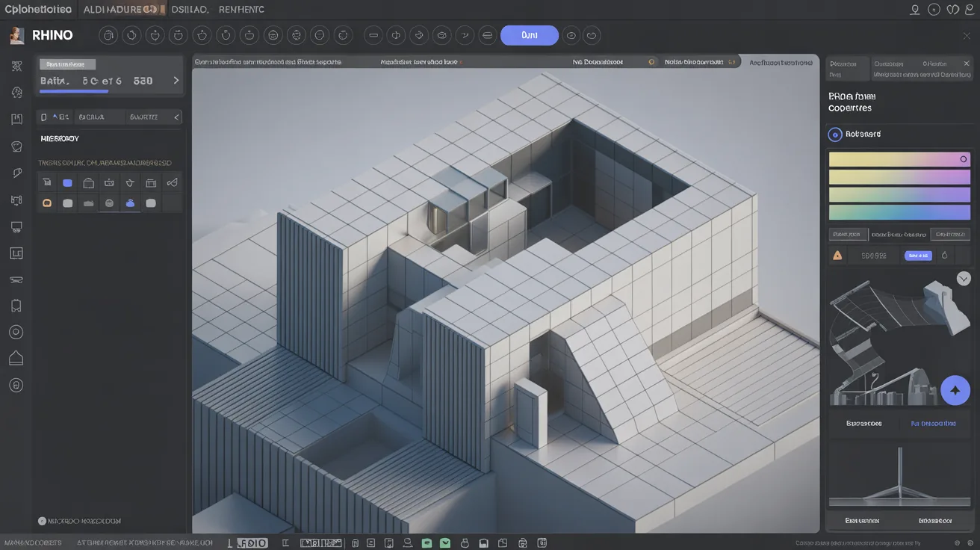Click the heart icon in the top-right corner
Image resolution: width=980 pixels, height=550 pixels.
coord(952,10)
